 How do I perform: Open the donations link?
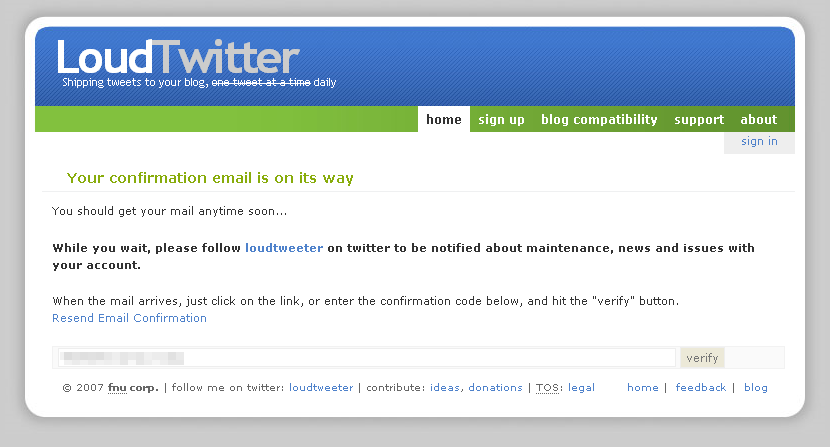coord(495,388)
